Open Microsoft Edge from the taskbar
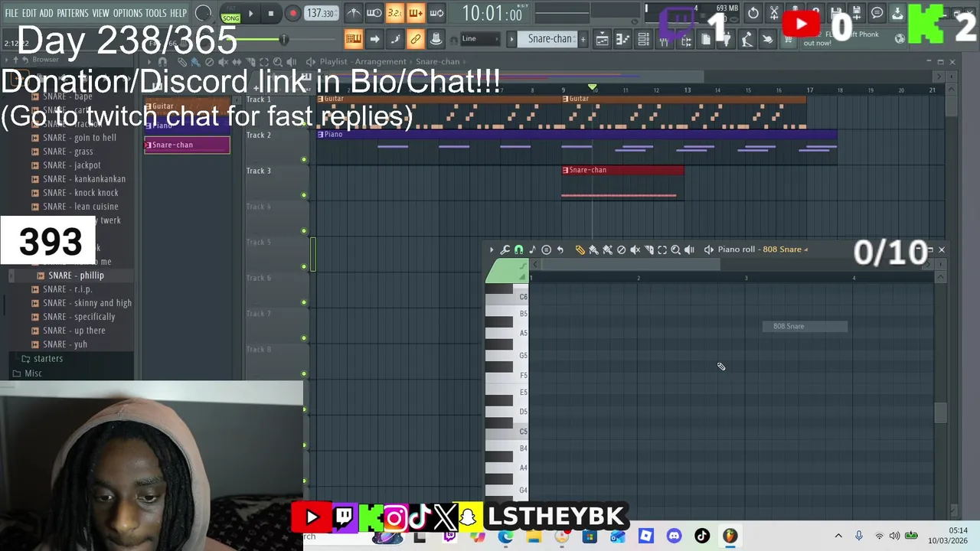 [505, 536]
